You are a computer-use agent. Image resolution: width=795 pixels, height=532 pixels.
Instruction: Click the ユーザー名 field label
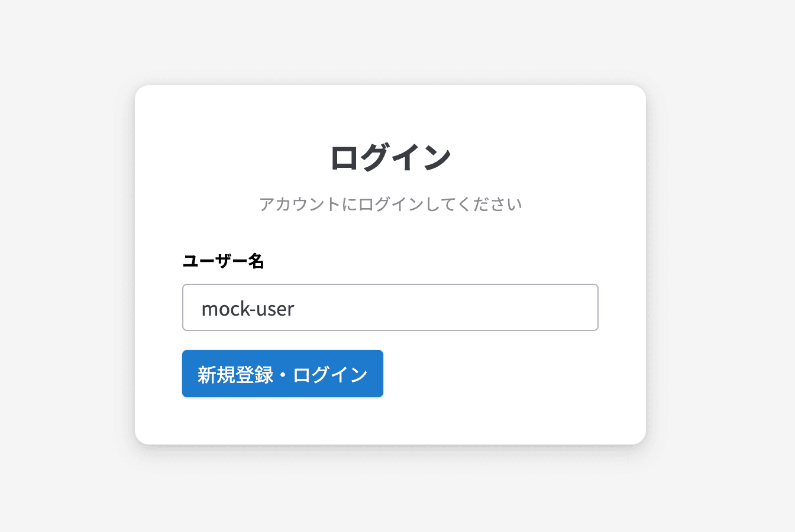tap(224, 261)
